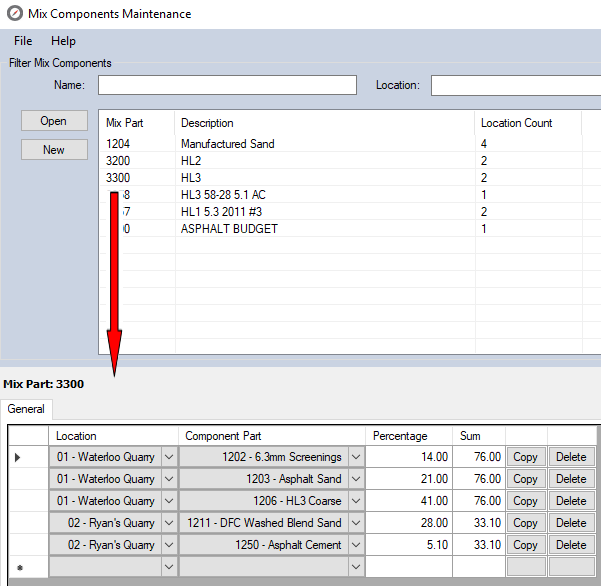Image resolution: width=601 pixels, height=586 pixels.
Task: Open Location dropdown for Asphalt Cement row
Action: [169, 545]
